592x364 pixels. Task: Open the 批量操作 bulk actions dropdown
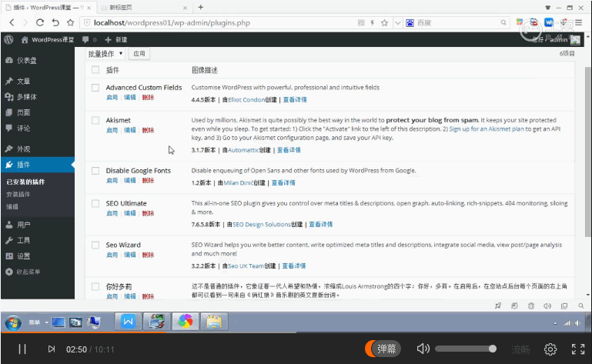tap(105, 54)
